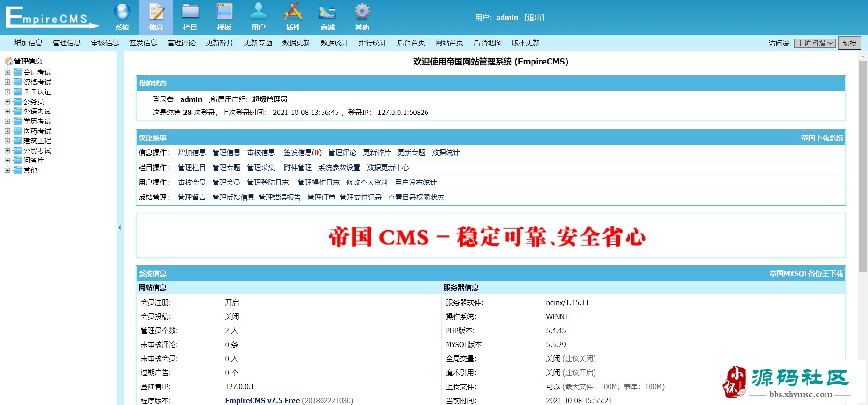Screen dimensions: 868x405
Task: Open 管理评论 in the top submenu
Action: click(182, 43)
